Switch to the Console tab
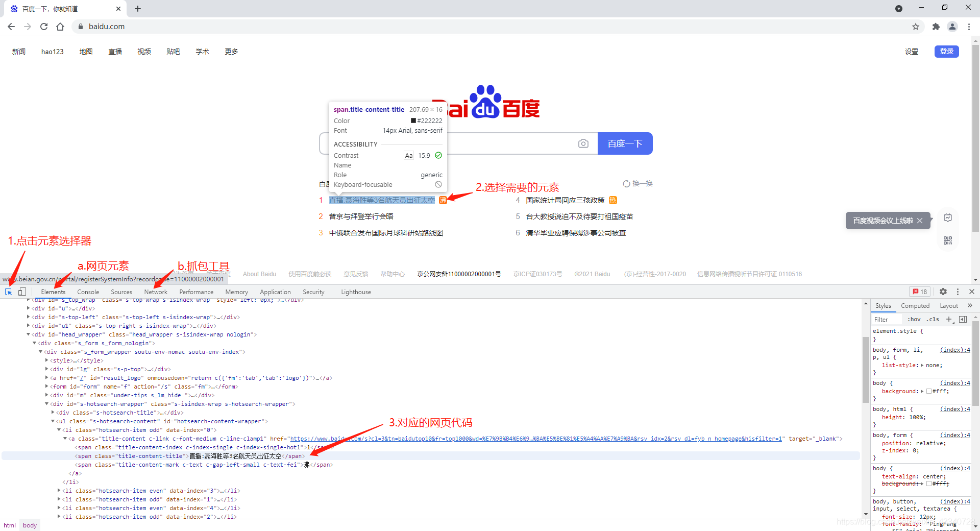The image size is (980, 531). (x=88, y=292)
